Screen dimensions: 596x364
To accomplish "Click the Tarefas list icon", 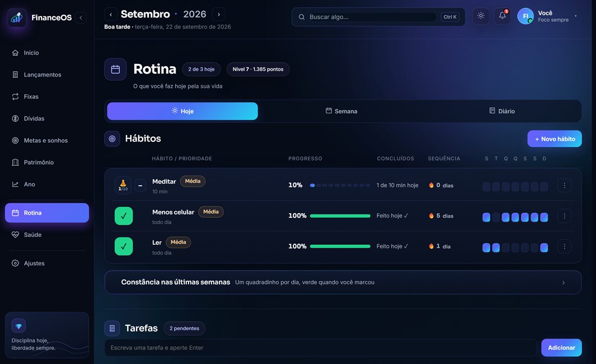I will pos(112,328).
